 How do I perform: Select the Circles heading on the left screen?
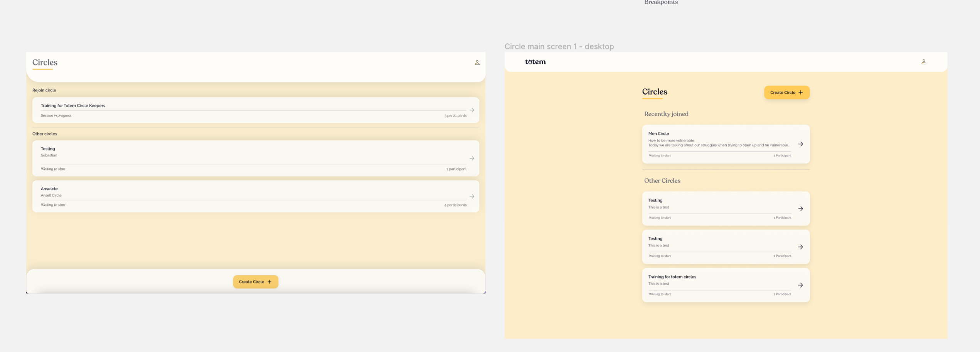(x=45, y=62)
